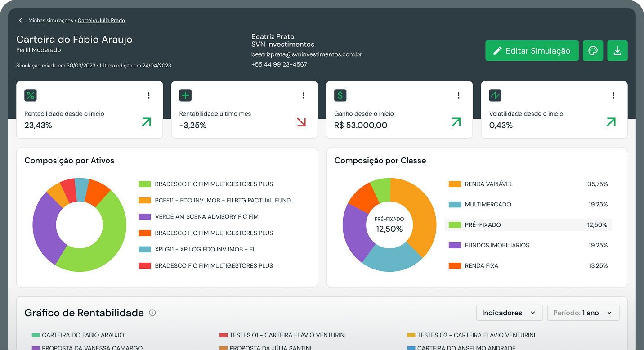Click the feedback palette icon beside download
This screenshot has height=350, width=644.
point(593,50)
